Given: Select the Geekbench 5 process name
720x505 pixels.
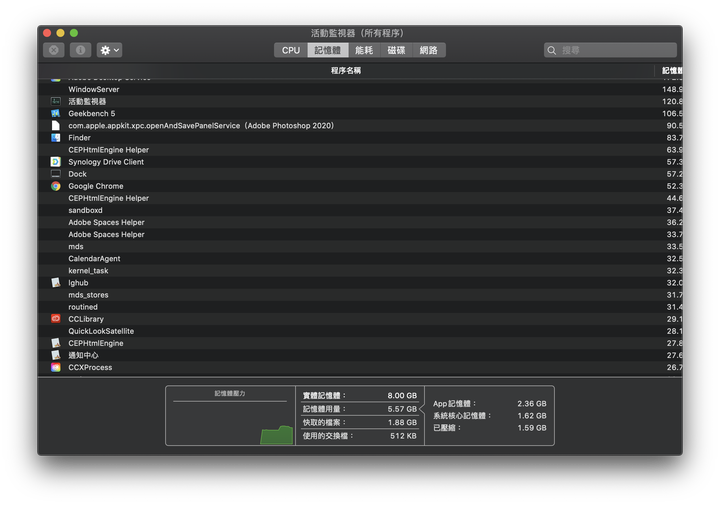Looking at the screenshot, I should coord(92,113).
